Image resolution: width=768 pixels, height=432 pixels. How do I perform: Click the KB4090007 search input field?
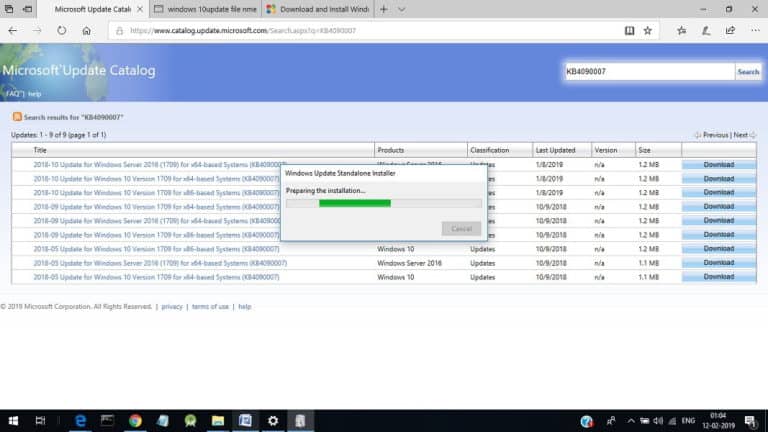649,72
